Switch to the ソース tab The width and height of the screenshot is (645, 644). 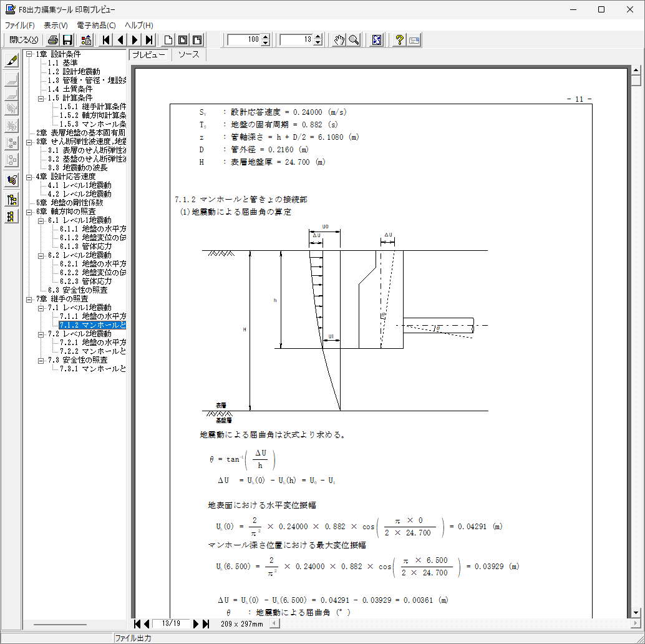pos(189,55)
